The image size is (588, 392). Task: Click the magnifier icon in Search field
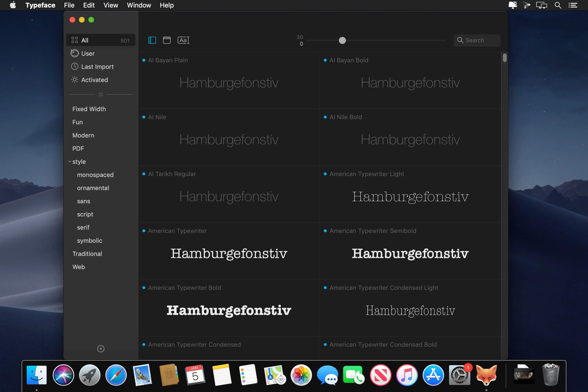tap(460, 40)
